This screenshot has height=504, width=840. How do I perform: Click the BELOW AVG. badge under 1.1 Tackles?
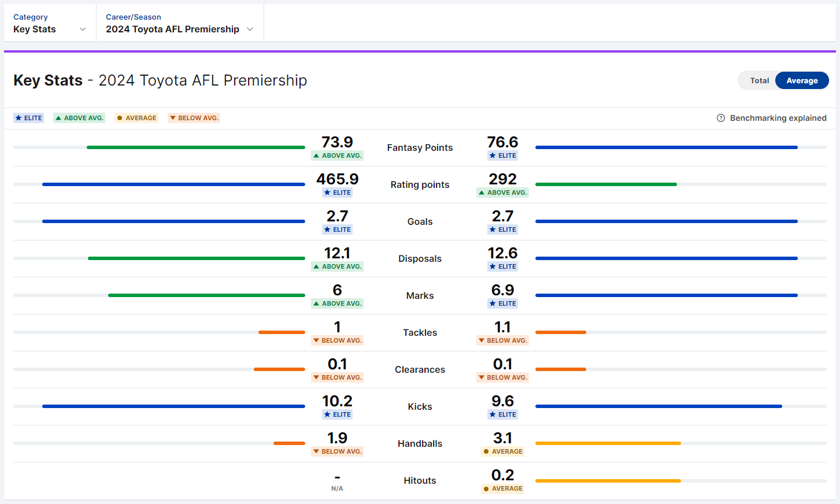coord(502,340)
